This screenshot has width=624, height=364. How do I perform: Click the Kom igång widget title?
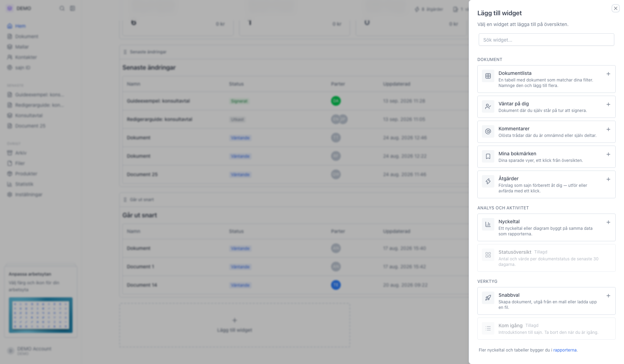(510, 326)
